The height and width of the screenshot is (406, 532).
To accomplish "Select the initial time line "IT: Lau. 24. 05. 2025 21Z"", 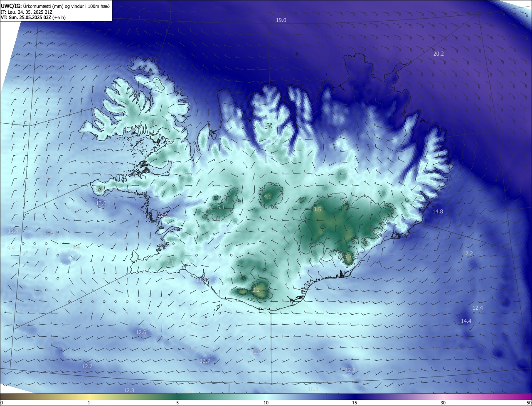I will (x=27, y=12).
